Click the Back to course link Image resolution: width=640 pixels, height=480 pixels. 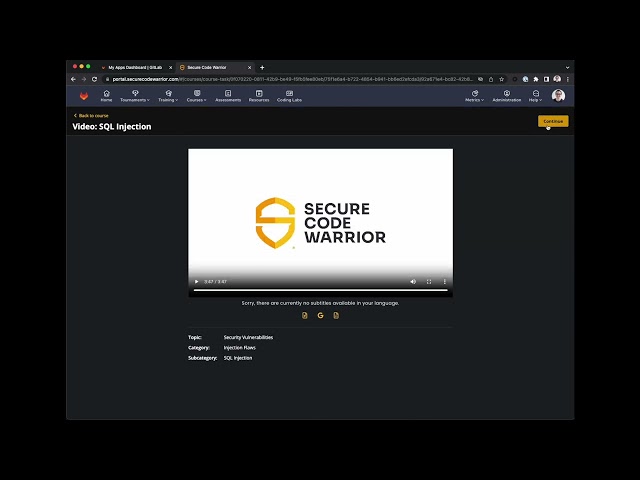point(91,116)
